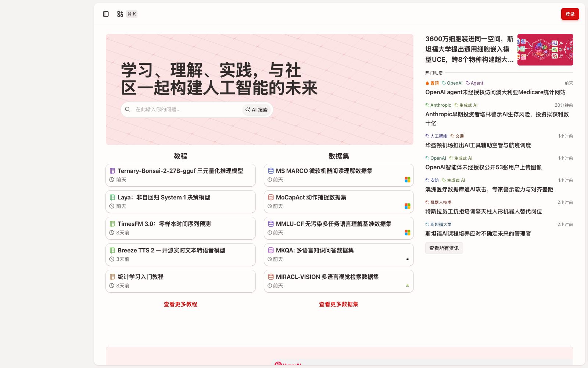The width and height of the screenshot is (588, 368).
Task: Open 斯坦福AI课程 news headline
Action: (478, 234)
